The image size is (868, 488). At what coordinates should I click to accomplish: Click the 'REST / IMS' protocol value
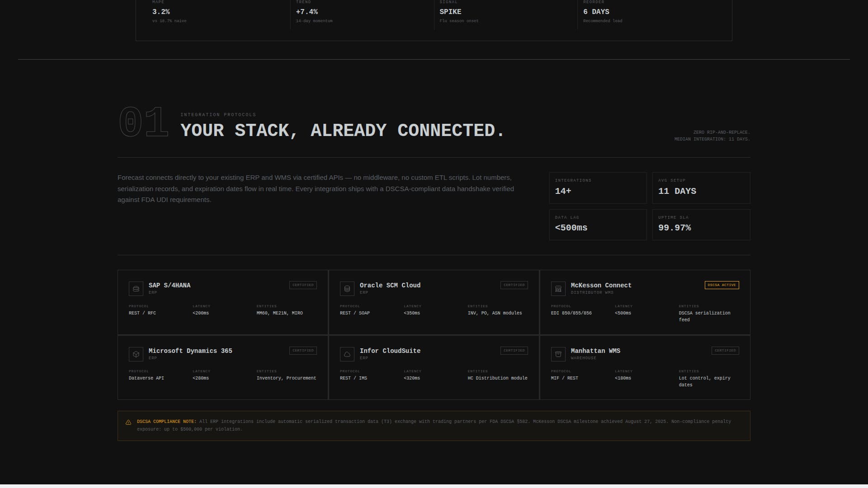[x=354, y=378]
